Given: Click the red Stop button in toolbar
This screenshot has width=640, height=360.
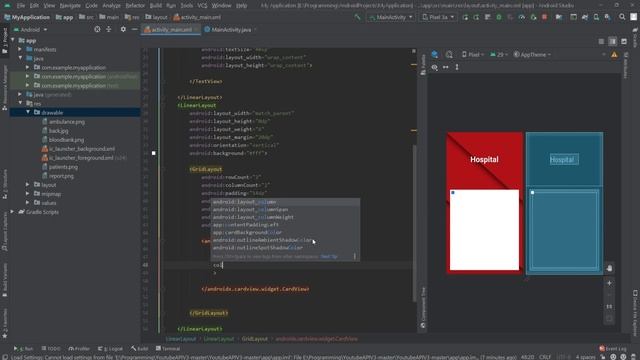Looking at the screenshot, I should (544, 17).
